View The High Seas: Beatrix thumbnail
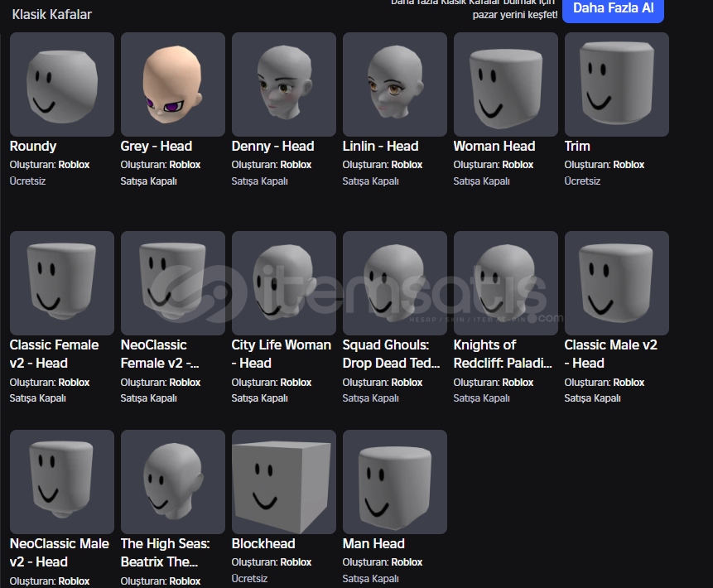Screen dimensions: 713x588 [173, 482]
